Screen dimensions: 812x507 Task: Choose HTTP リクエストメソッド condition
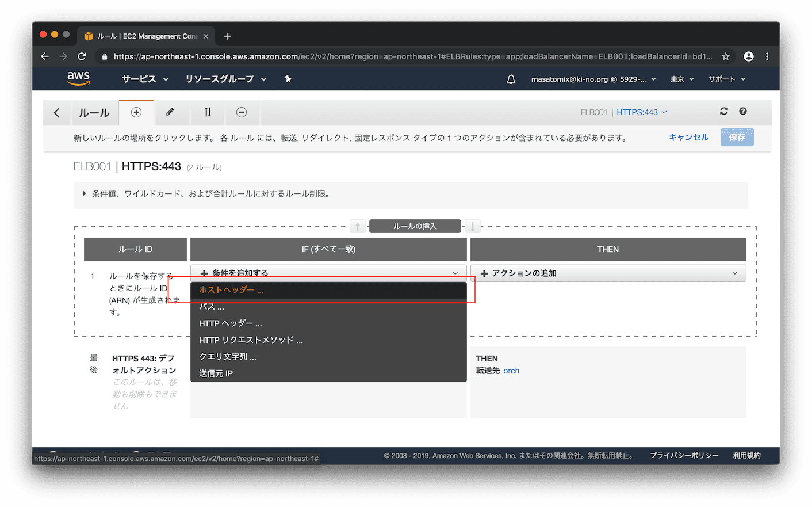(328, 340)
